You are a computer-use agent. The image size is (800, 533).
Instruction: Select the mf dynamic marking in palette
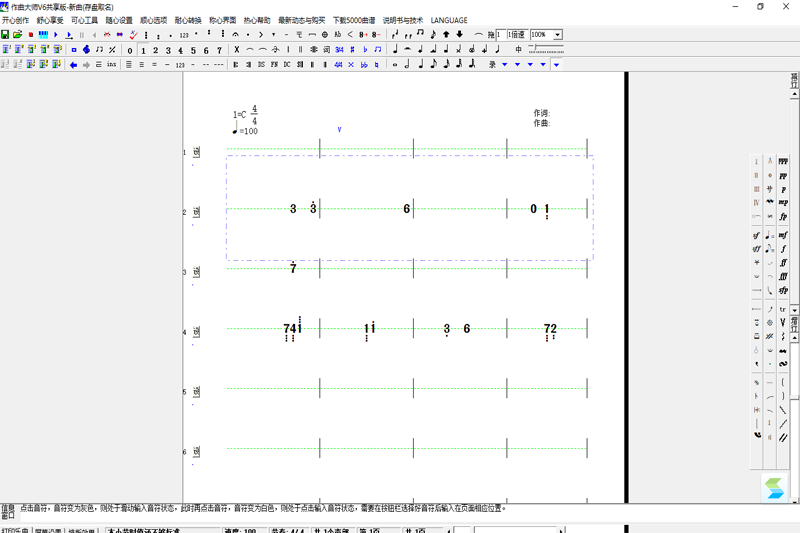pos(783,235)
